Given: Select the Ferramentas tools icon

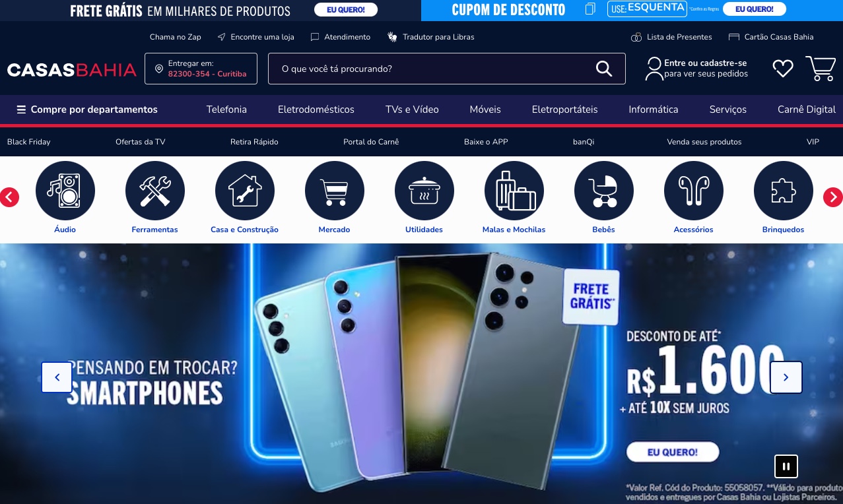Looking at the screenshot, I should click(155, 191).
